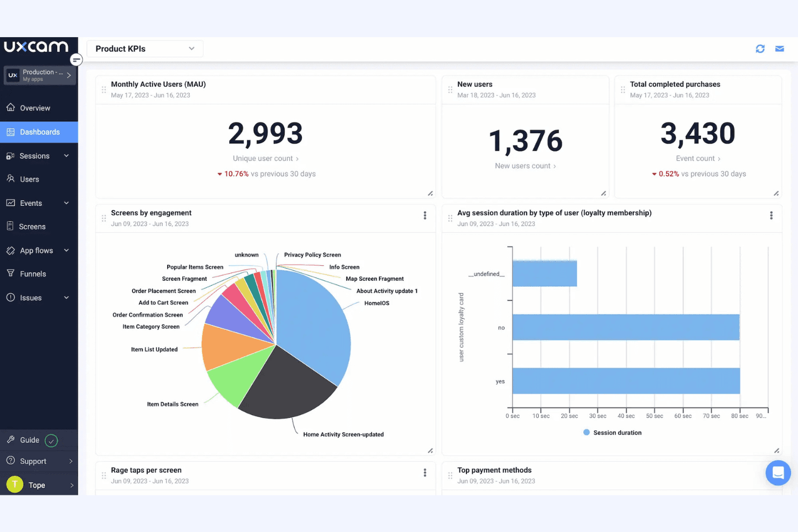Open options menu for Screens by engagement
Image resolution: width=798 pixels, height=532 pixels.
tap(425, 216)
